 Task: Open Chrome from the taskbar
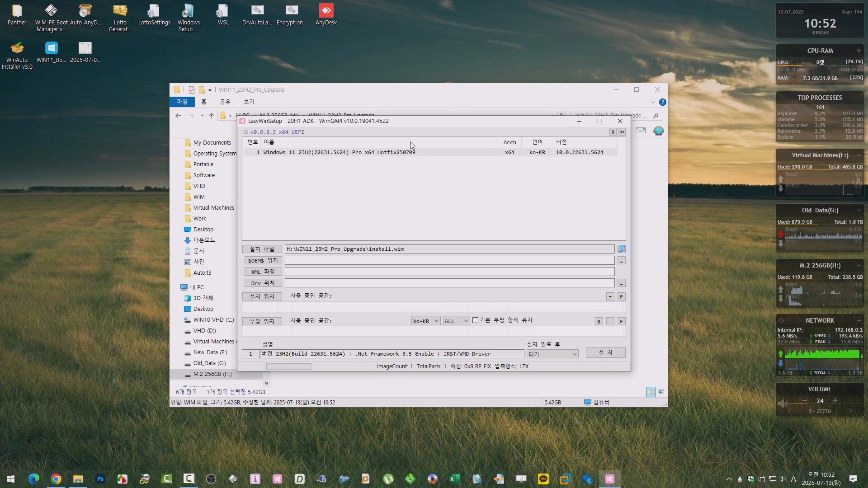tap(56, 479)
